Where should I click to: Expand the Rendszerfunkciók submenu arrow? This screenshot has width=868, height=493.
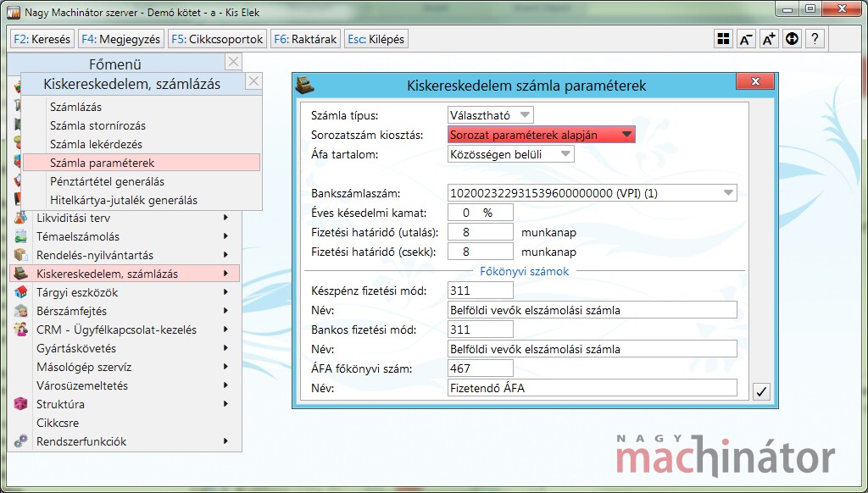(x=225, y=441)
